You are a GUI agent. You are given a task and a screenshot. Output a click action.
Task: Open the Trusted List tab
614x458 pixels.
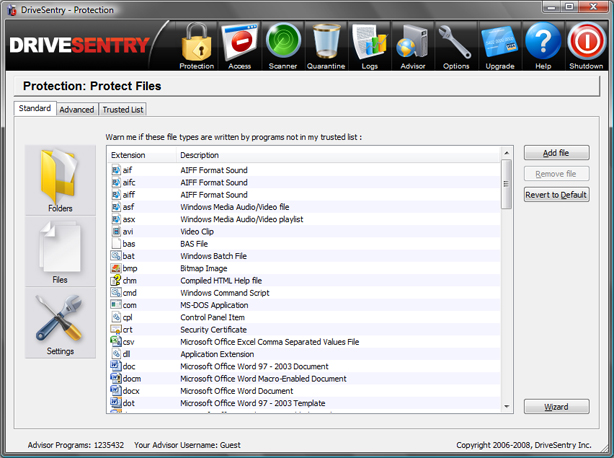[123, 110]
